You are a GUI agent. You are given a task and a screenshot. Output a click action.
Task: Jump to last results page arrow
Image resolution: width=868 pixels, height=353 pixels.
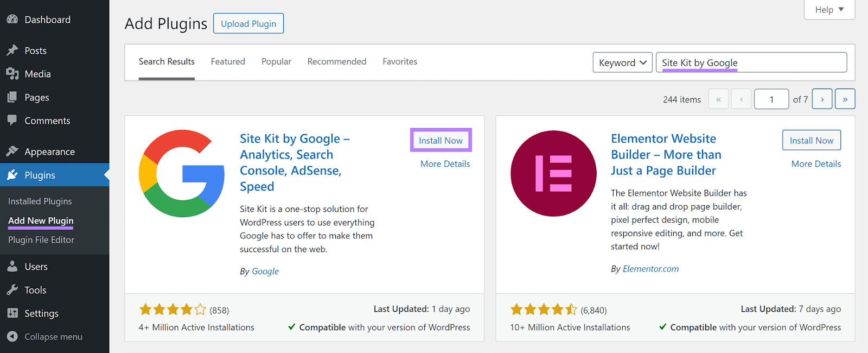(x=845, y=99)
